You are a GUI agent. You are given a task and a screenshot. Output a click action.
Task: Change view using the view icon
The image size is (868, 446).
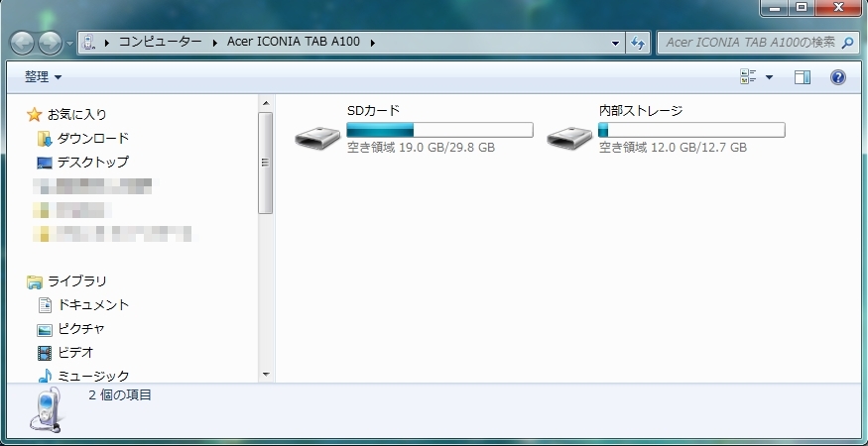748,77
